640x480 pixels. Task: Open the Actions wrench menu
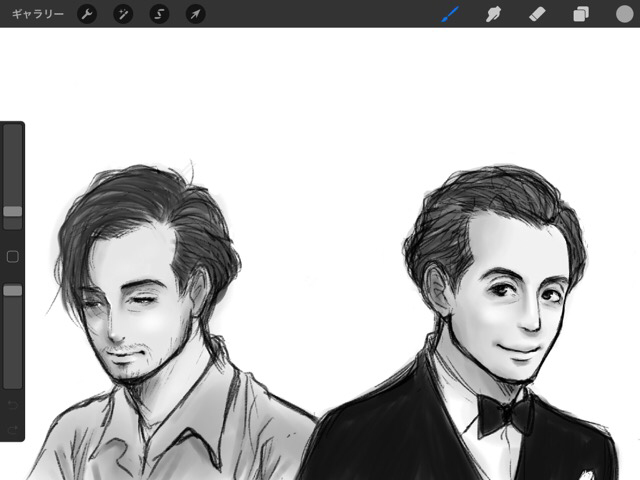point(87,14)
